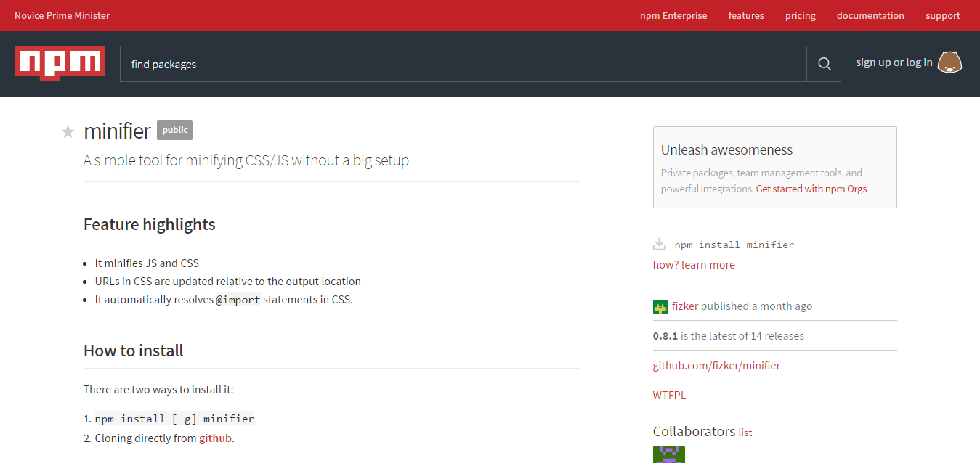Open the Novice Prime Minister link
This screenshot has height=463, width=980.
(x=62, y=15)
